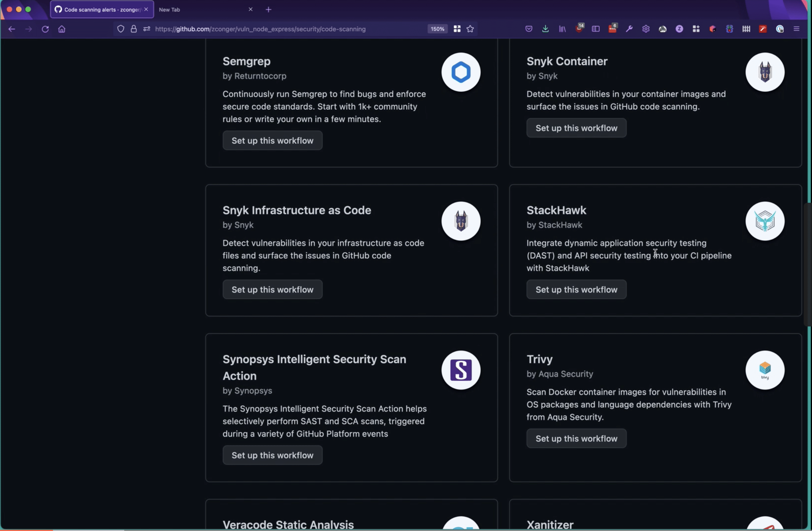
Task: Click the Trivy card title
Action: [539, 359]
